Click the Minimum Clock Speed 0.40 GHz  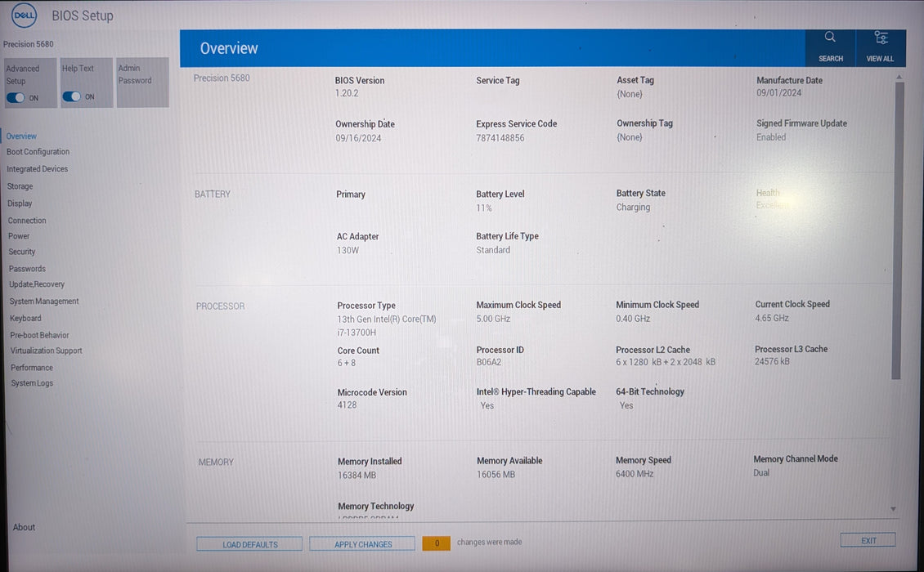(633, 319)
